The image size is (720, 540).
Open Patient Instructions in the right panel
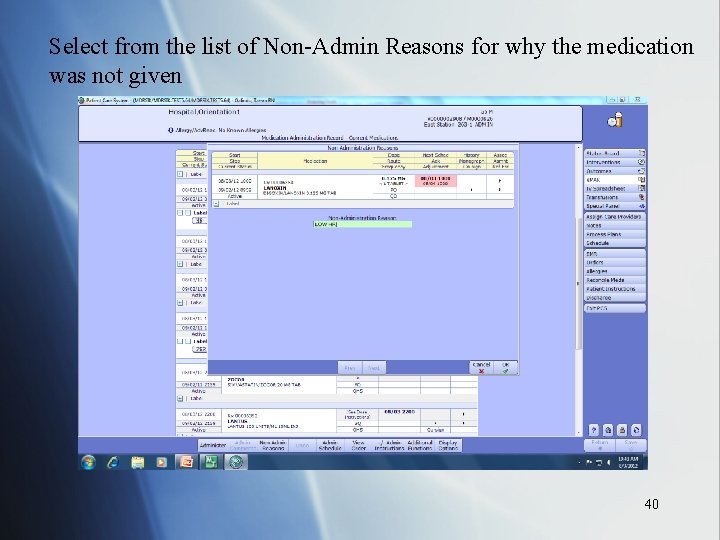coord(615,289)
